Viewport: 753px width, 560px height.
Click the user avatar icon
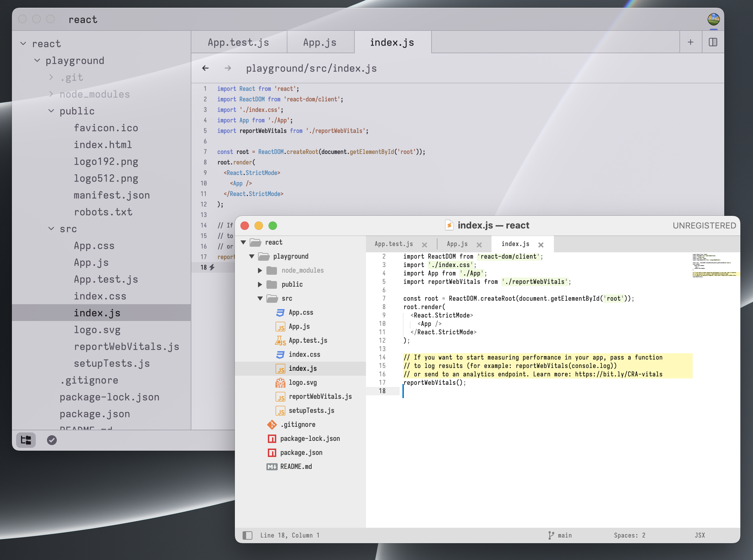pos(713,19)
